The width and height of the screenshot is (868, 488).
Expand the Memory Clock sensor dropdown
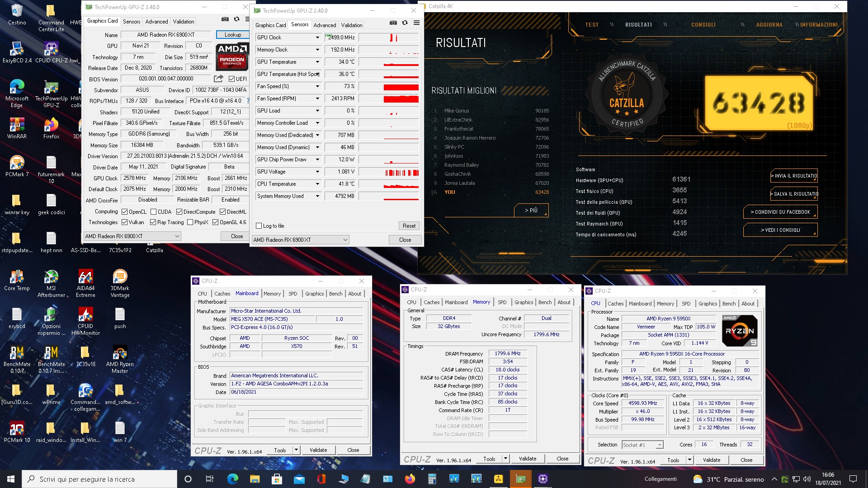pos(317,50)
